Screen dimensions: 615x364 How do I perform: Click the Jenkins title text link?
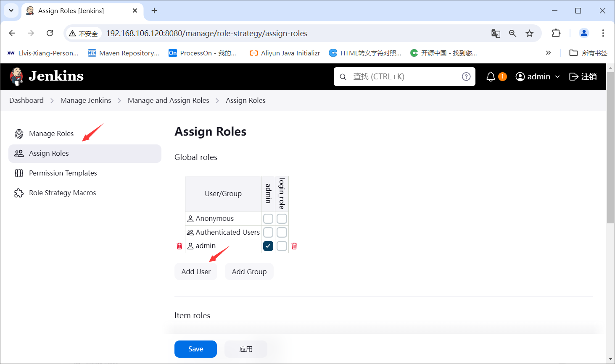pos(56,76)
